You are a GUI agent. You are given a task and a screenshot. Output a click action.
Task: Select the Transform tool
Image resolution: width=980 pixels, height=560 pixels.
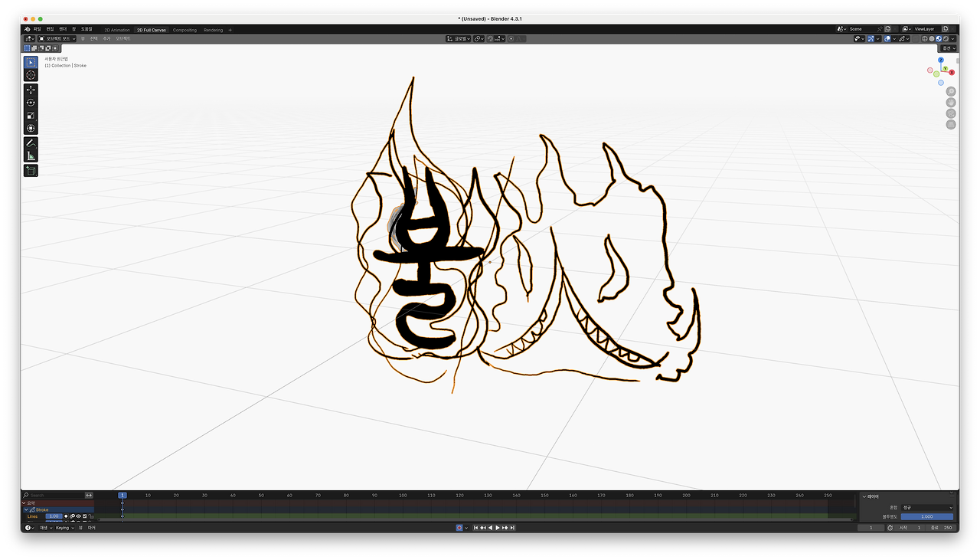click(31, 129)
